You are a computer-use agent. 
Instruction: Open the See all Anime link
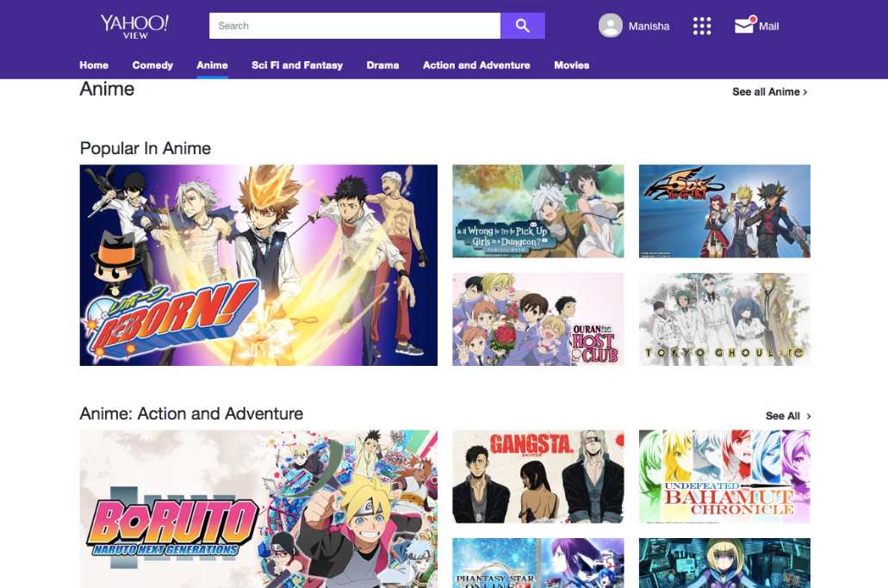coord(767,91)
